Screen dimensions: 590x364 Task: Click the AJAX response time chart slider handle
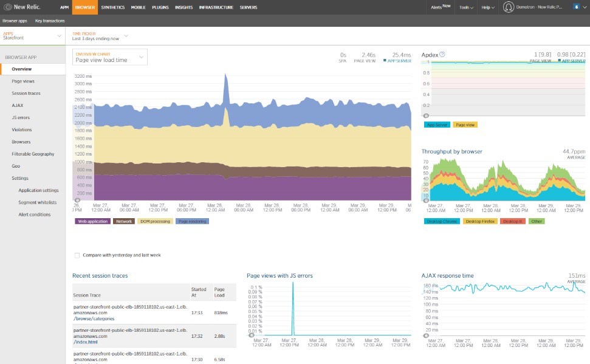pos(426,335)
